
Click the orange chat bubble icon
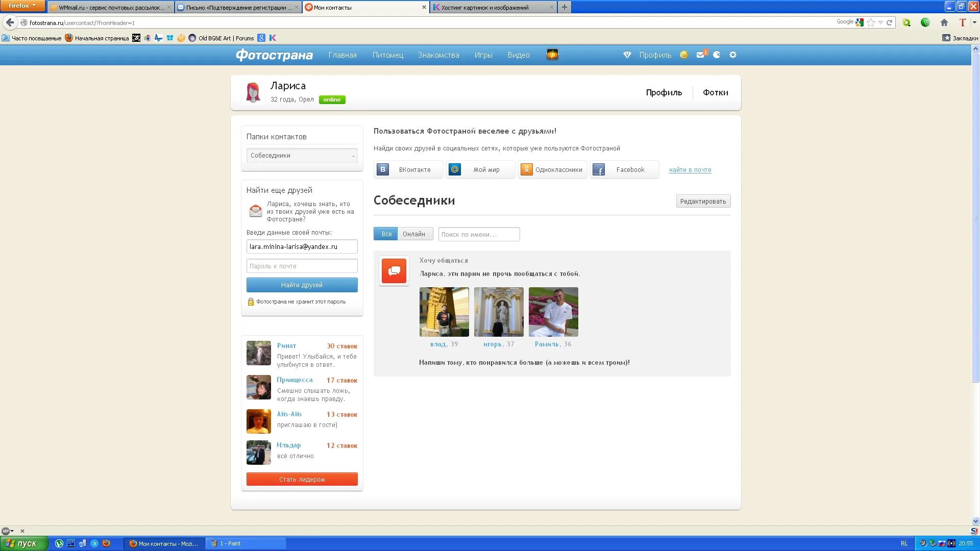coord(394,270)
